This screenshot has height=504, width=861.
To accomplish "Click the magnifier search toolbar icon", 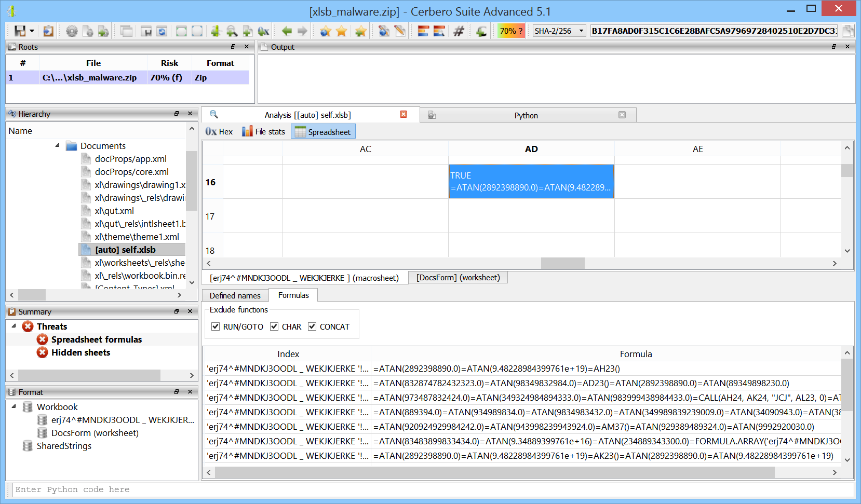I will [x=232, y=31].
